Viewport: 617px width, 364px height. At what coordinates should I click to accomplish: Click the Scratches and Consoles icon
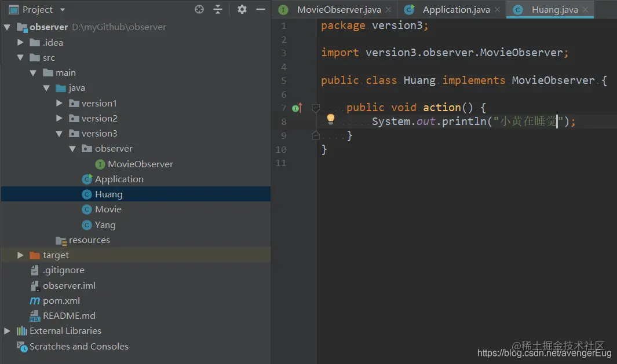(22, 347)
